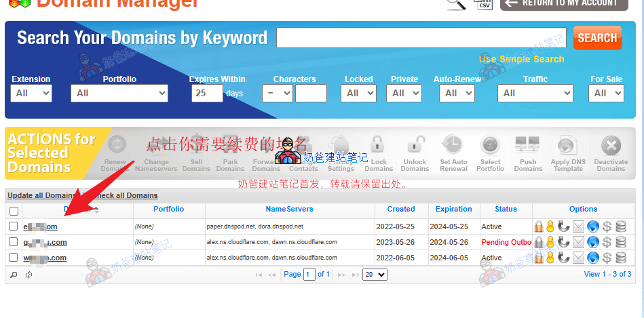Viewport: 644px width, 318px height.
Task: Sort by the Expiration column header
Action: tap(453, 209)
